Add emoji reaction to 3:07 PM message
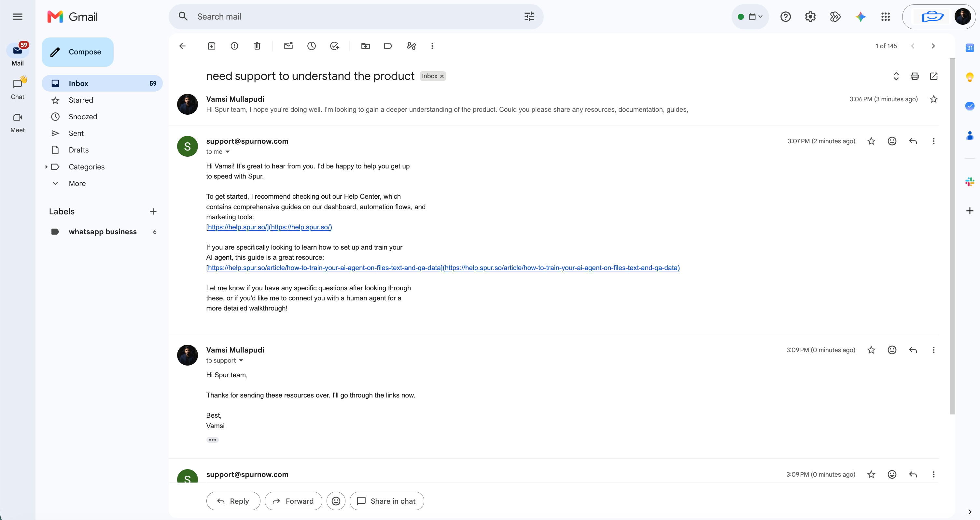This screenshot has height=520, width=980. [x=892, y=141]
